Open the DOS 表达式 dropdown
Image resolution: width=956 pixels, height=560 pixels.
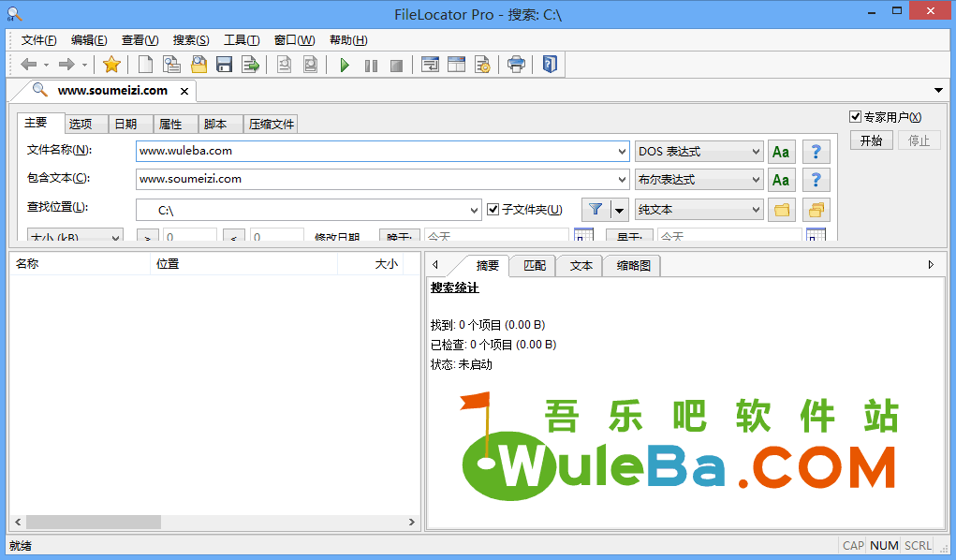point(699,152)
